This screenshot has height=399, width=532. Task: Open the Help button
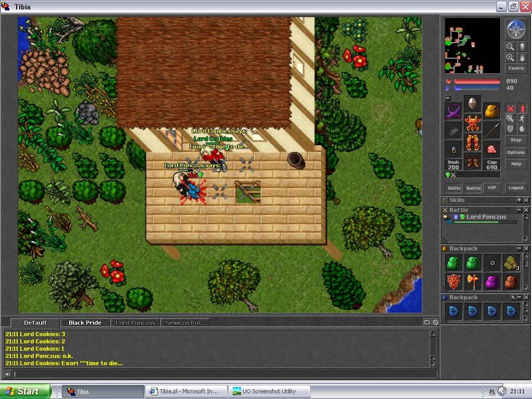(516, 164)
